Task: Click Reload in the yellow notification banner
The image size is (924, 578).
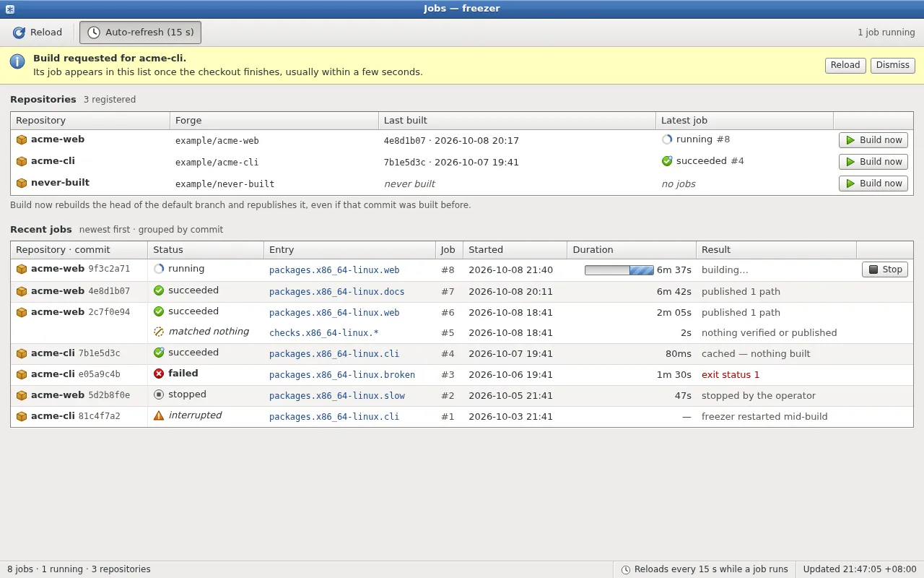Action: [845, 65]
